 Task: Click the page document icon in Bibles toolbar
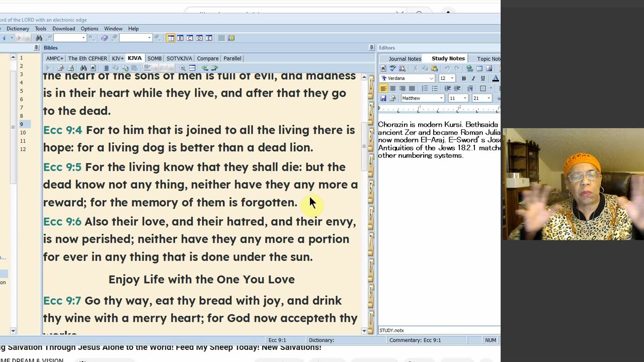(x=106, y=68)
